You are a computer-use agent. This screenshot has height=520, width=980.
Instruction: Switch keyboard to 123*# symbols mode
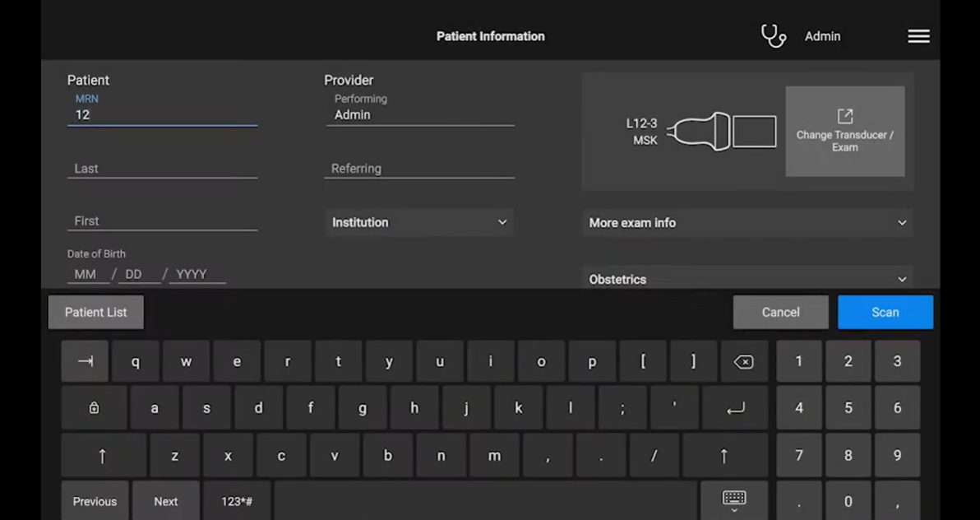pos(236,501)
